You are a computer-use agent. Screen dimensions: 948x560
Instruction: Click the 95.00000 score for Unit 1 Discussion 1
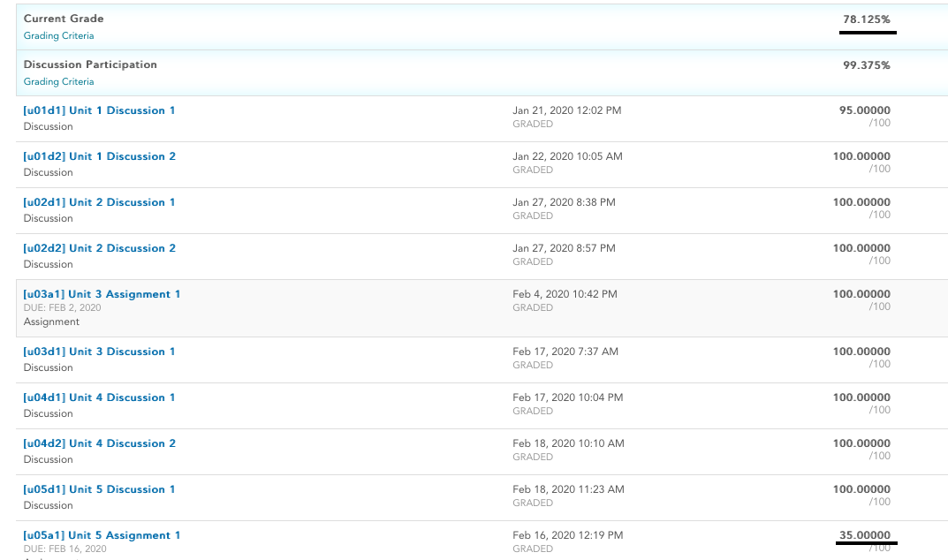click(x=865, y=110)
